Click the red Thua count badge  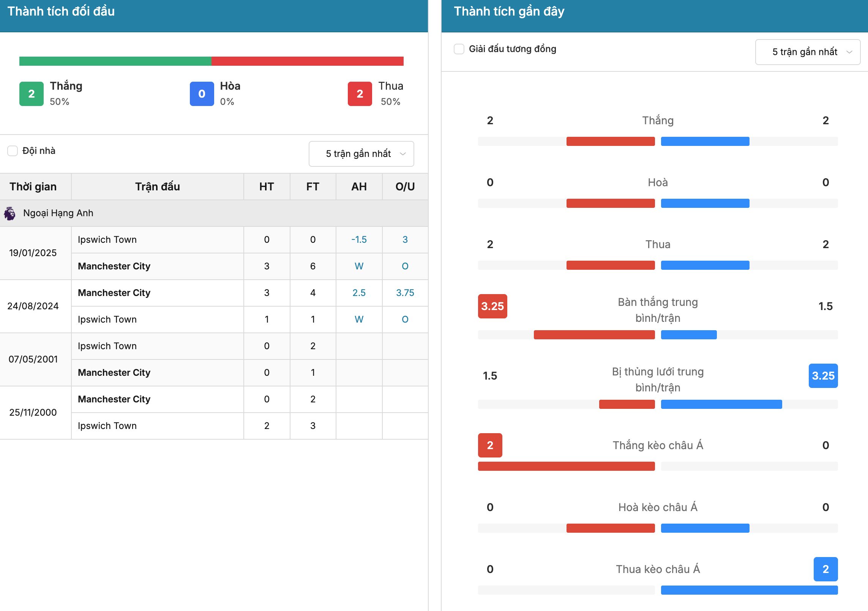tap(360, 94)
